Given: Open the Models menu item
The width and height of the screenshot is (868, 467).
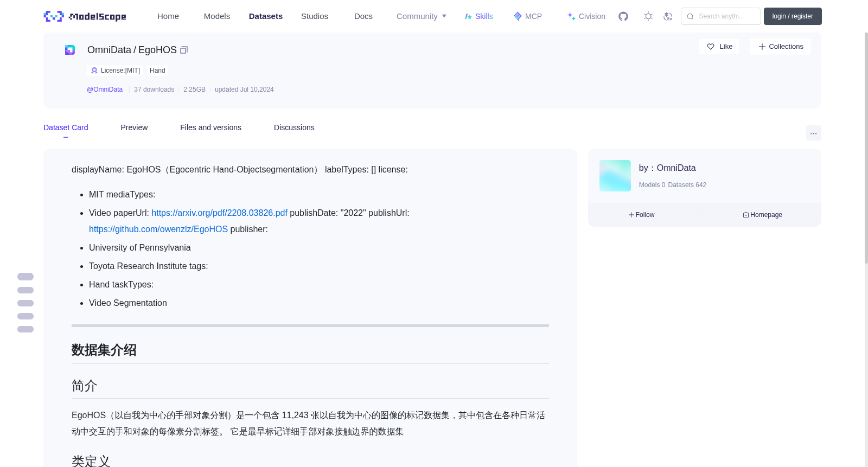Looking at the screenshot, I should pos(217,16).
